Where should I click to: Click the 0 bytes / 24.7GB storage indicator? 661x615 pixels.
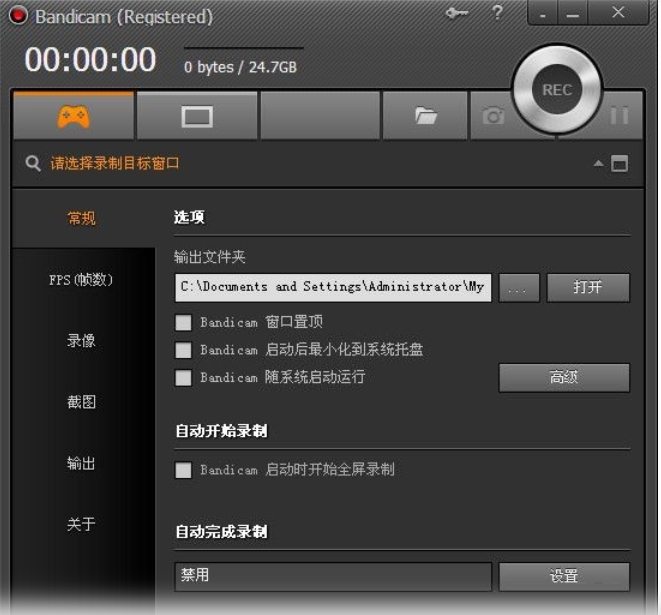(x=240, y=67)
